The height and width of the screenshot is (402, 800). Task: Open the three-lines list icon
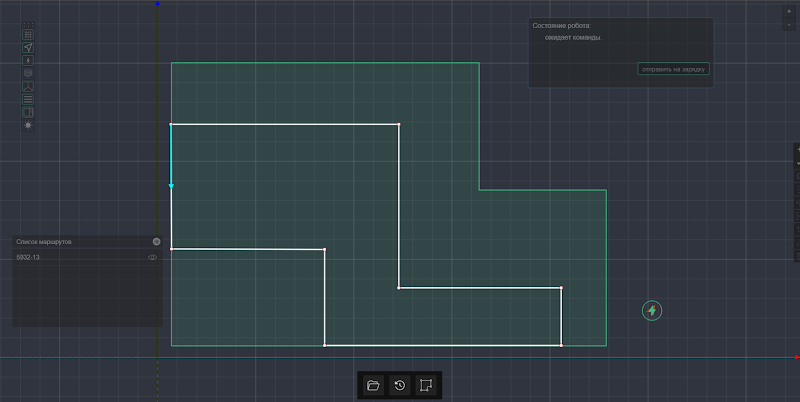pos(28,99)
